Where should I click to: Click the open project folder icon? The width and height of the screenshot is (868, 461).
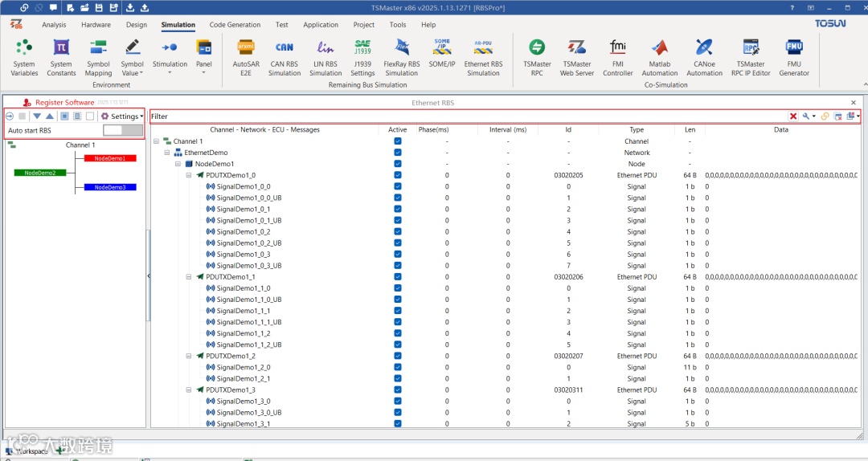(x=84, y=8)
